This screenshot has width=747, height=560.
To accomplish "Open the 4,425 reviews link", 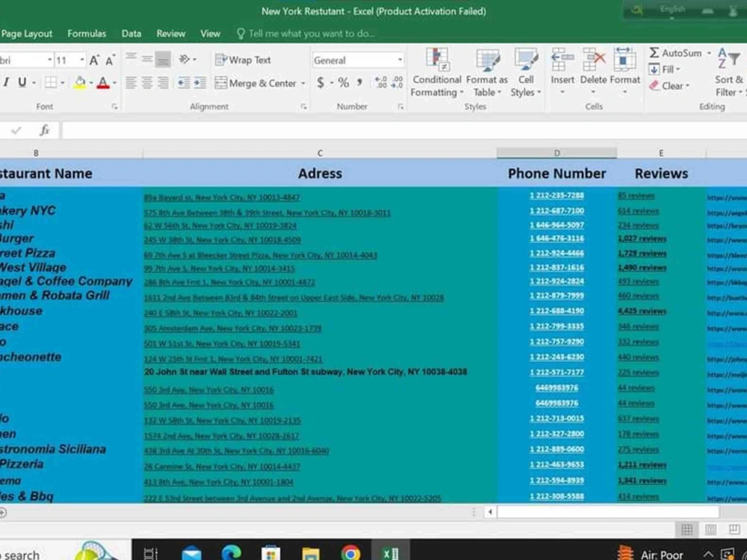I will [x=642, y=311].
